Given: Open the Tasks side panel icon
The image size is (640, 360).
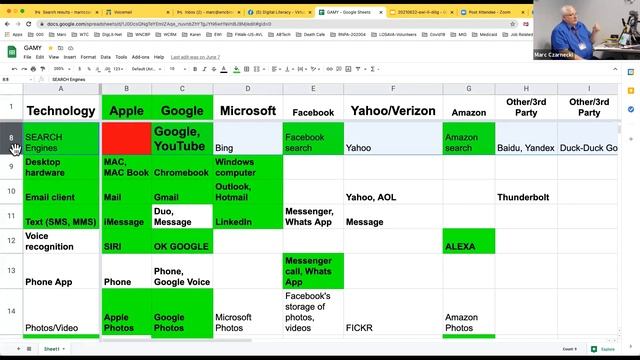Looking at the screenshot, I should coord(631,109).
